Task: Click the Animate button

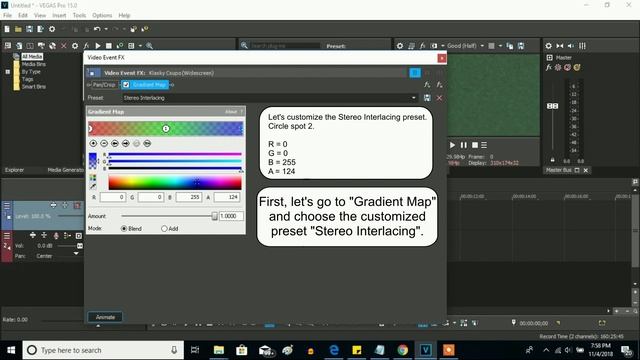Action: pos(105,317)
